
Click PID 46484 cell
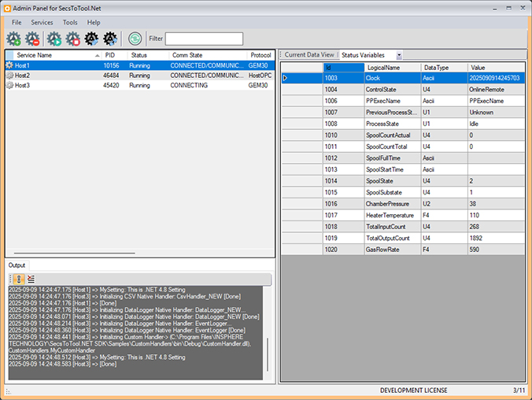click(111, 76)
